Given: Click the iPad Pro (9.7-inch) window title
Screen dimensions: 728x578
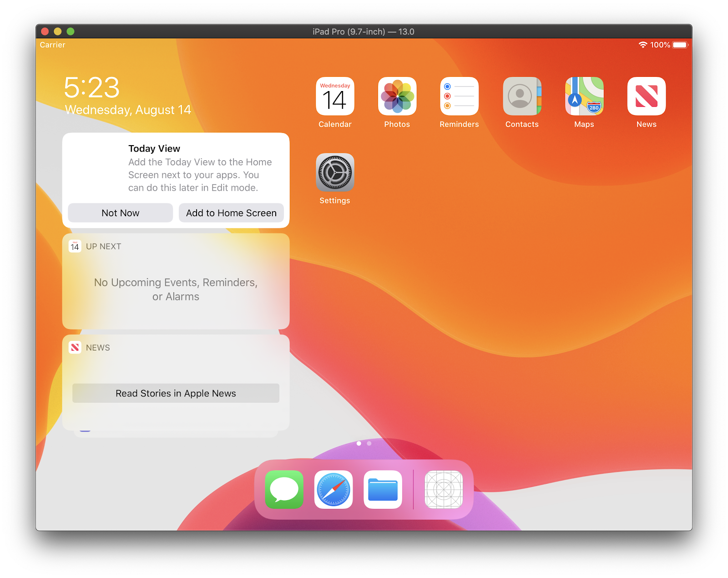Looking at the screenshot, I should point(364,31).
